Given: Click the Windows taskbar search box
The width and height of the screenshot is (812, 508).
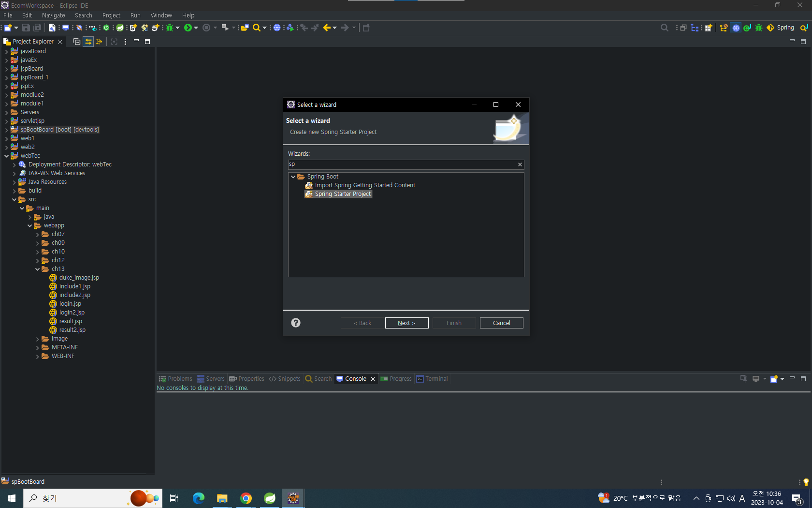Looking at the screenshot, I should pos(93,498).
